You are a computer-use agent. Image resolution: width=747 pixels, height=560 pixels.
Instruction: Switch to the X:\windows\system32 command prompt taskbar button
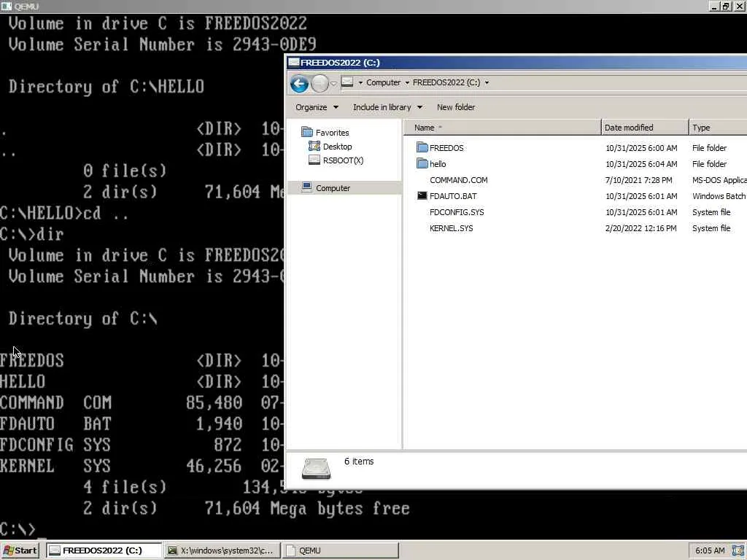222,551
